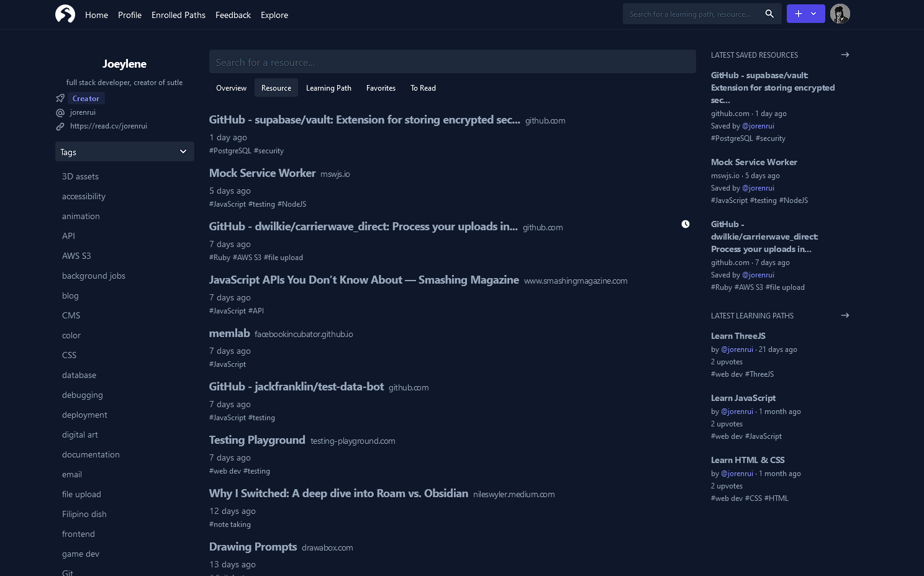Click the magnifier icon in the navbar search
The height and width of the screenshot is (576, 924).
click(x=769, y=13)
